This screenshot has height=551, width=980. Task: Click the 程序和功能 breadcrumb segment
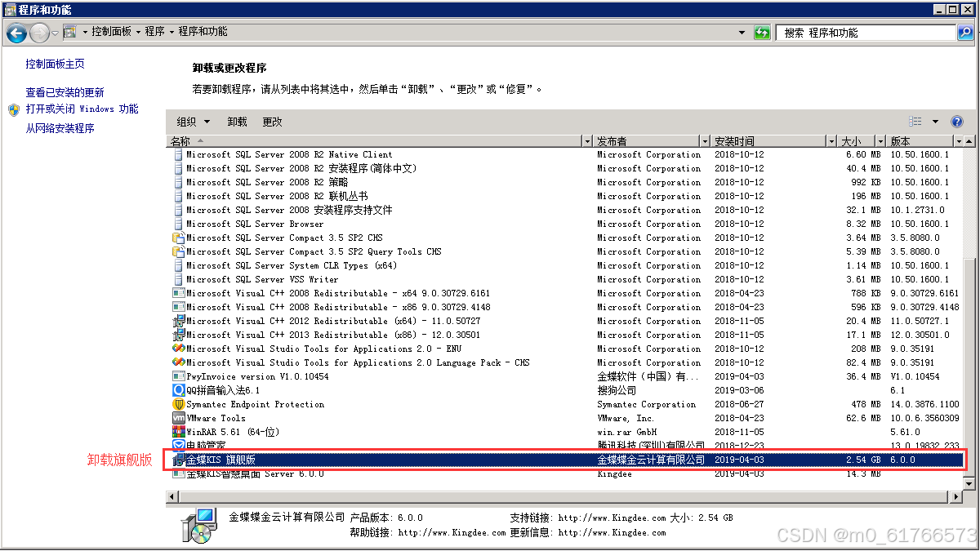click(203, 31)
